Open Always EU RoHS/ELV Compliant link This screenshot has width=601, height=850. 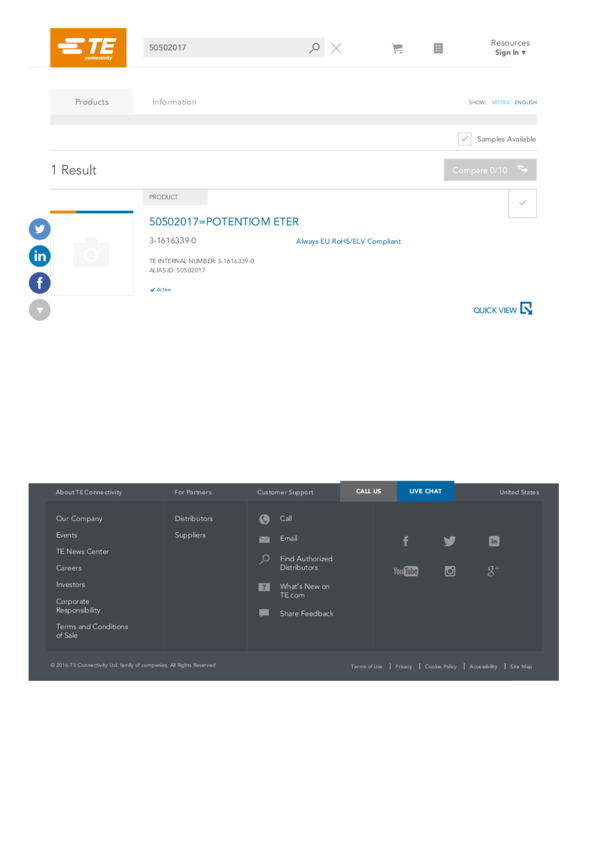(x=348, y=241)
